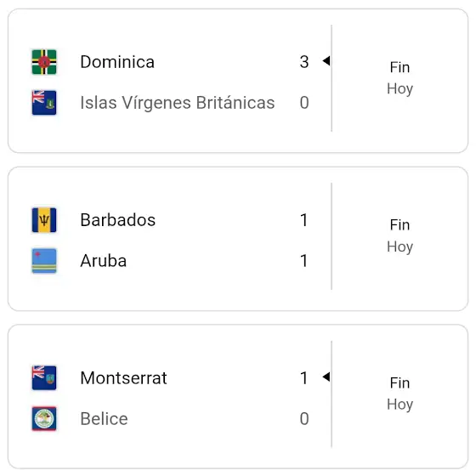Click the Hoy label in Montserrat match card
Screen dimensions: 476x476
(399, 405)
